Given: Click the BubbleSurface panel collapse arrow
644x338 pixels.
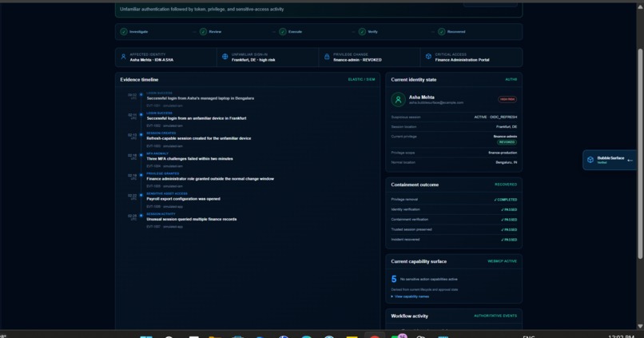Looking at the screenshot, I should (630, 160).
